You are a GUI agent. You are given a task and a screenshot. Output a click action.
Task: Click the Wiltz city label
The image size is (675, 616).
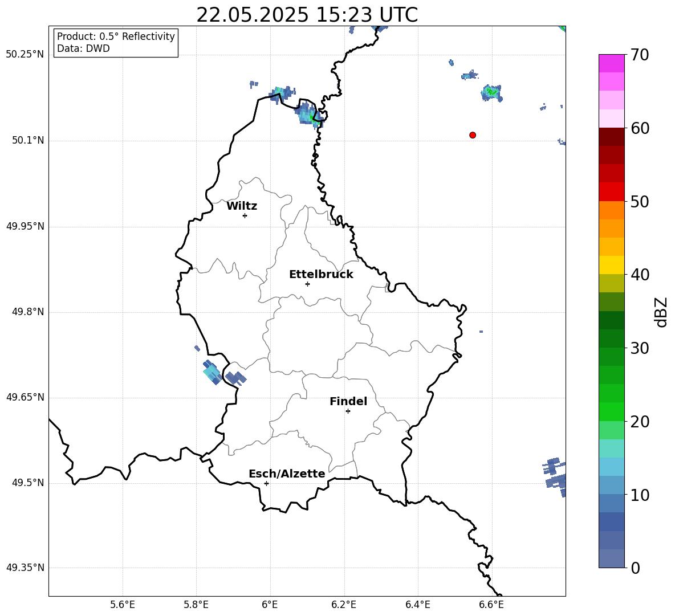pos(242,206)
